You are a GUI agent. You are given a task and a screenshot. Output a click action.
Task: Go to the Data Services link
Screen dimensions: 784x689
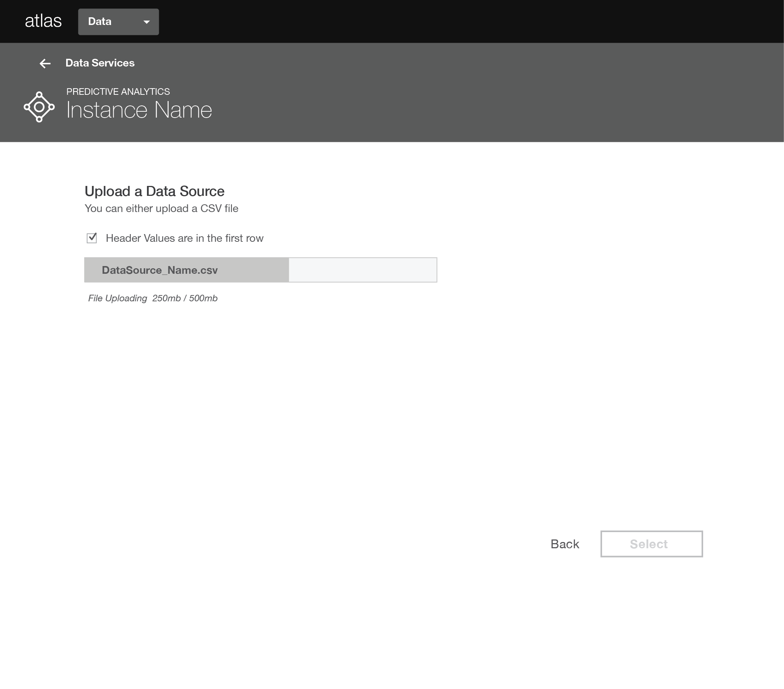100,63
